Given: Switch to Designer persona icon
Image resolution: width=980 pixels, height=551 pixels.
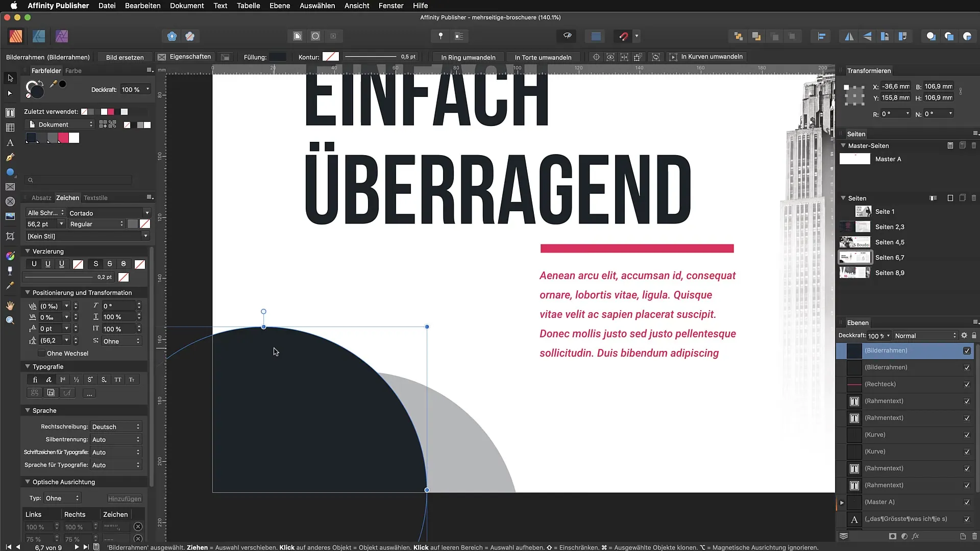Looking at the screenshot, I should (39, 36).
